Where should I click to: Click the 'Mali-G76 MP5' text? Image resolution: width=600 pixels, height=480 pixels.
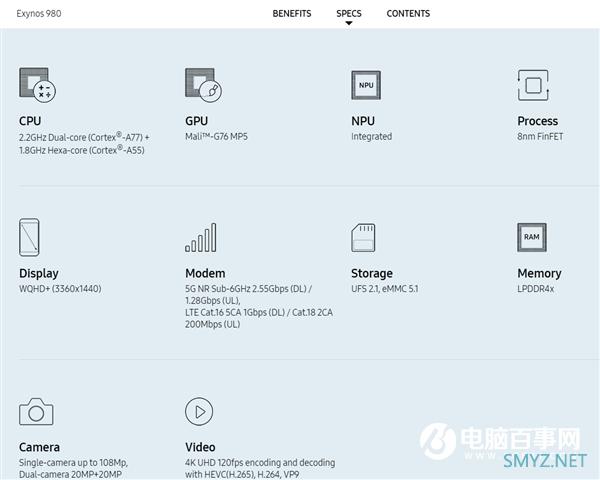[216, 136]
